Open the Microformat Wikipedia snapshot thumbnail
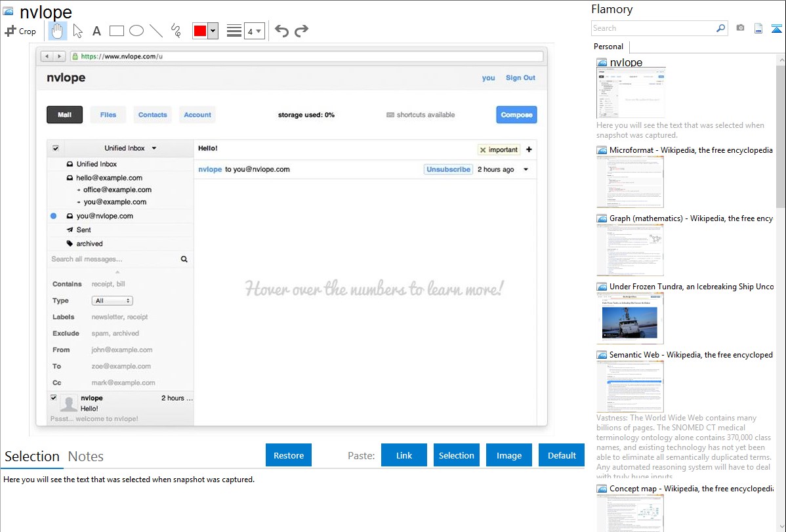This screenshot has height=532, width=786. 630,182
